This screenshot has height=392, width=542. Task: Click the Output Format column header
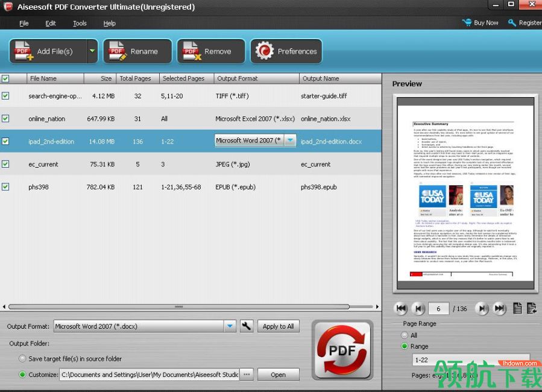256,78
